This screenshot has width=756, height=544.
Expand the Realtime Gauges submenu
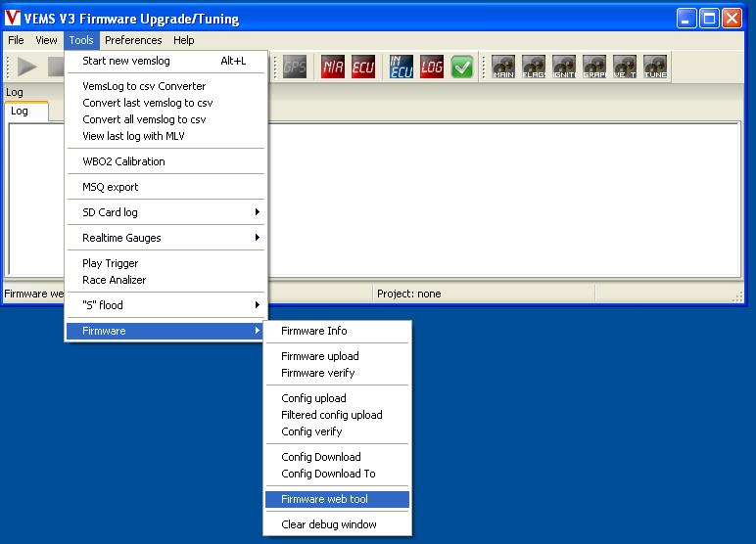[x=165, y=238]
